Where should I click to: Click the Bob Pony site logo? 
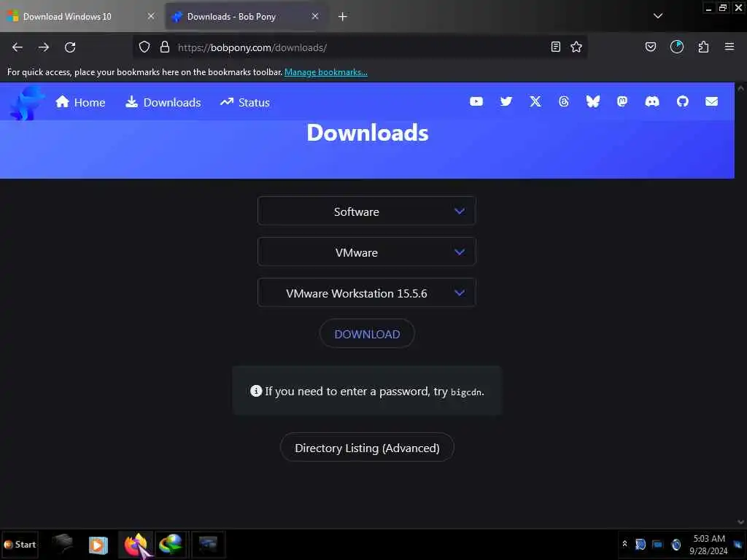point(27,103)
